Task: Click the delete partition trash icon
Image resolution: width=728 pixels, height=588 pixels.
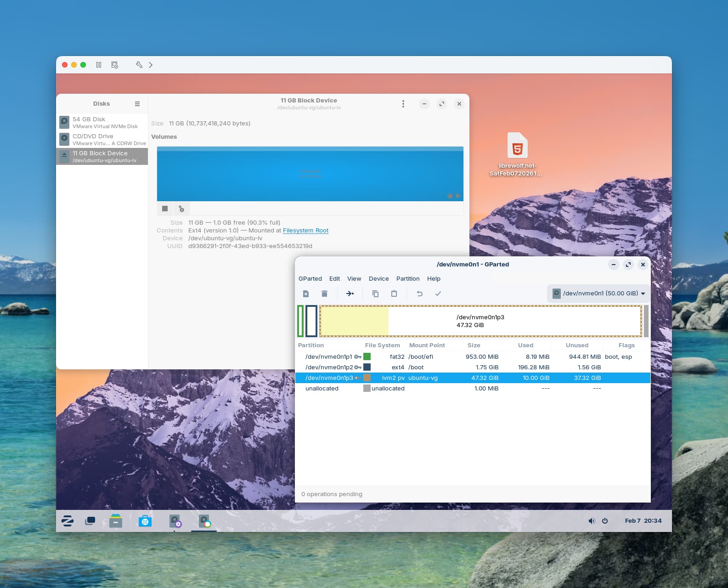Action: pos(324,294)
